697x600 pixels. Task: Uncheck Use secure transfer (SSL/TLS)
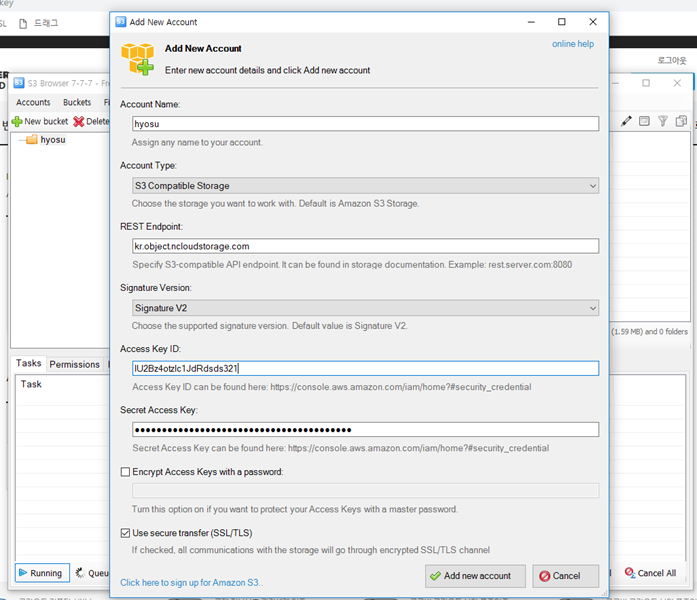(x=125, y=534)
